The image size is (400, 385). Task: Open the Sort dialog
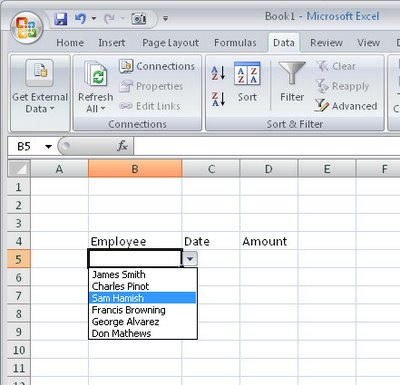(x=247, y=82)
